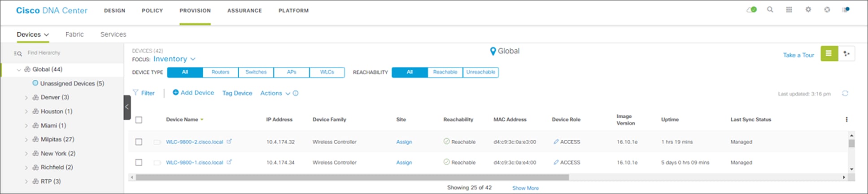Select the header row checkbox
868x194 pixels.
click(x=139, y=120)
